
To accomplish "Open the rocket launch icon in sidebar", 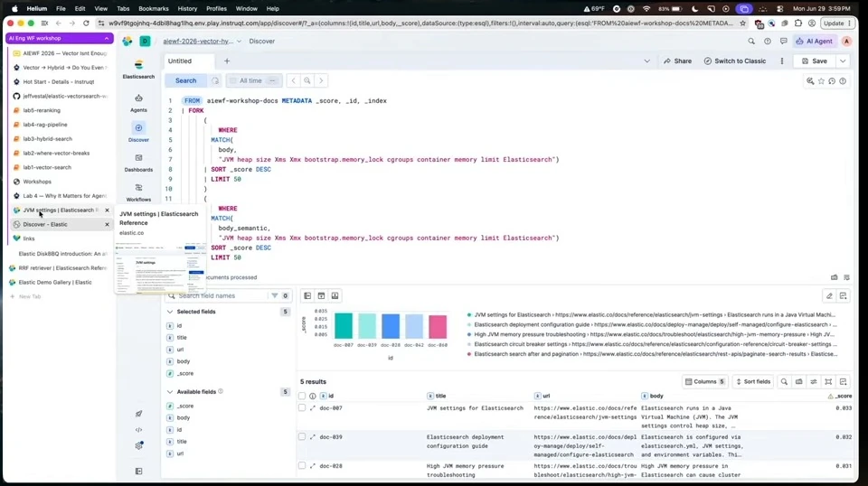I will click(138, 414).
